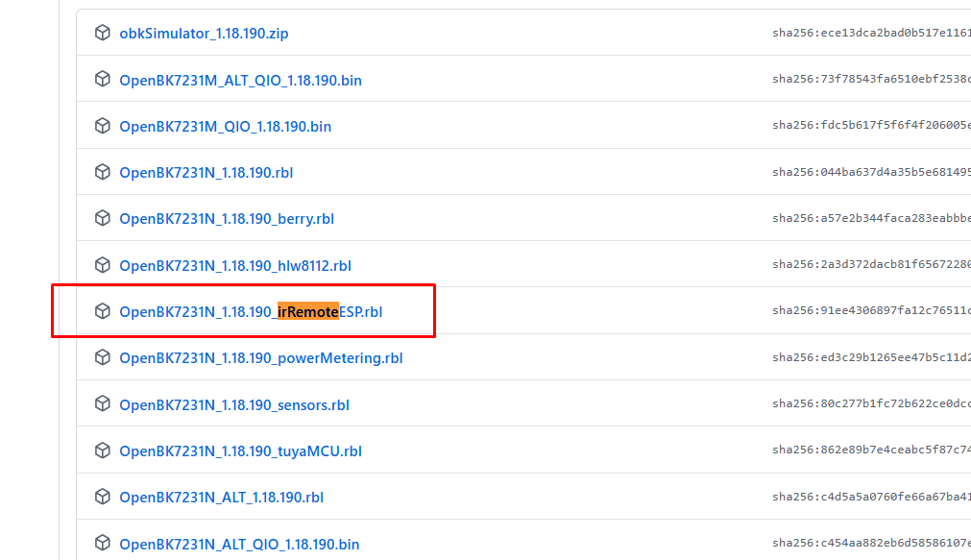The image size is (971, 560).
Task: Click OpenBK7231N_ALT_1.18.190.rbl asset link
Action: click(221, 498)
